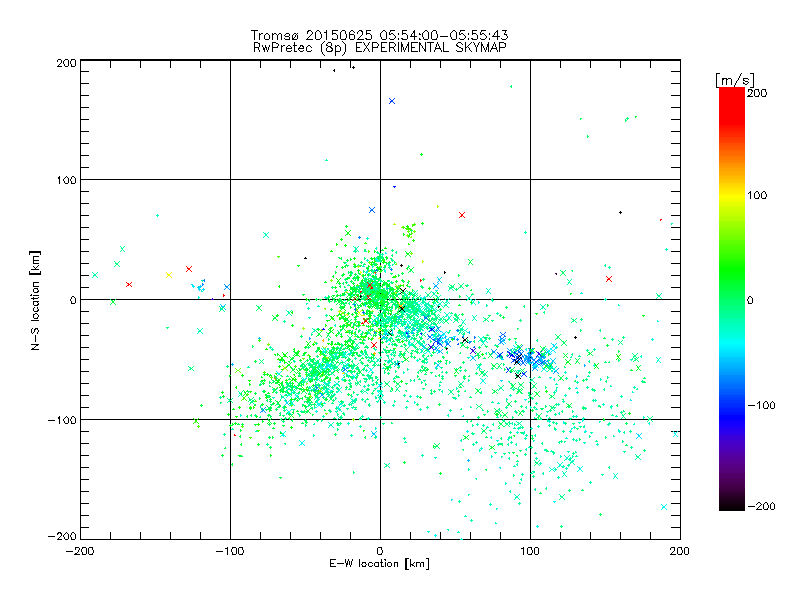Click the y-axis tick label '-100'
The image size is (800, 600).
pos(62,420)
